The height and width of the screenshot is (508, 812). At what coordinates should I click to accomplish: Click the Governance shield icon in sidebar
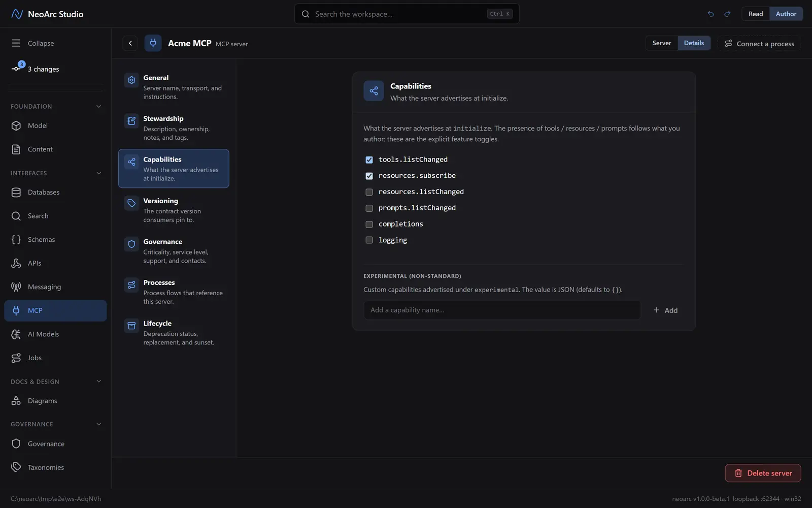pyautogui.click(x=16, y=443)
